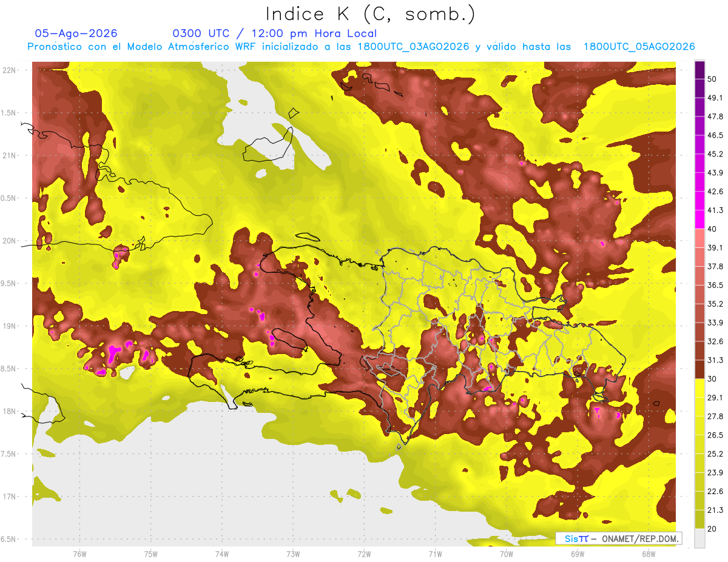The width and height of the screenshot is (728, 562).
Task: Click the legend value "21.3"
Action: 715,510
